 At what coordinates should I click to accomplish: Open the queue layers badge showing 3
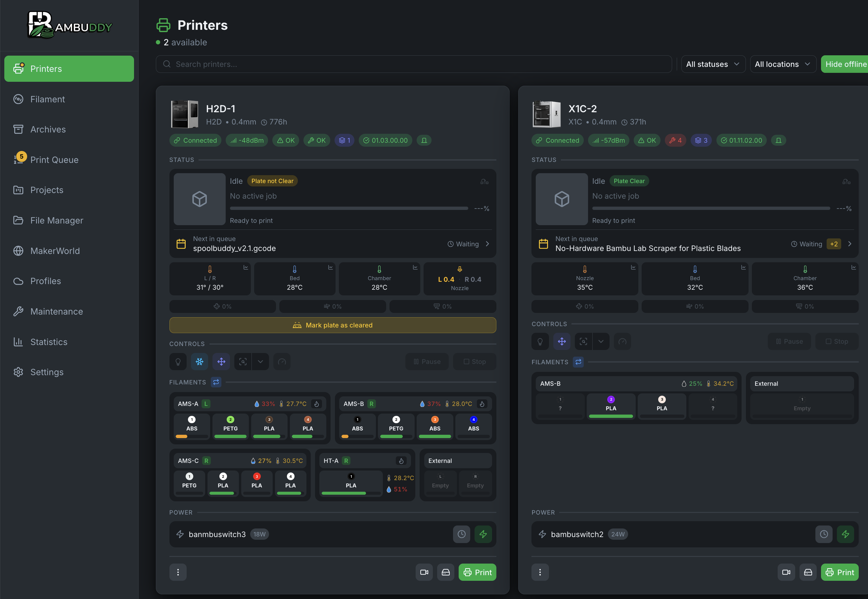click(x=701, y=140)
